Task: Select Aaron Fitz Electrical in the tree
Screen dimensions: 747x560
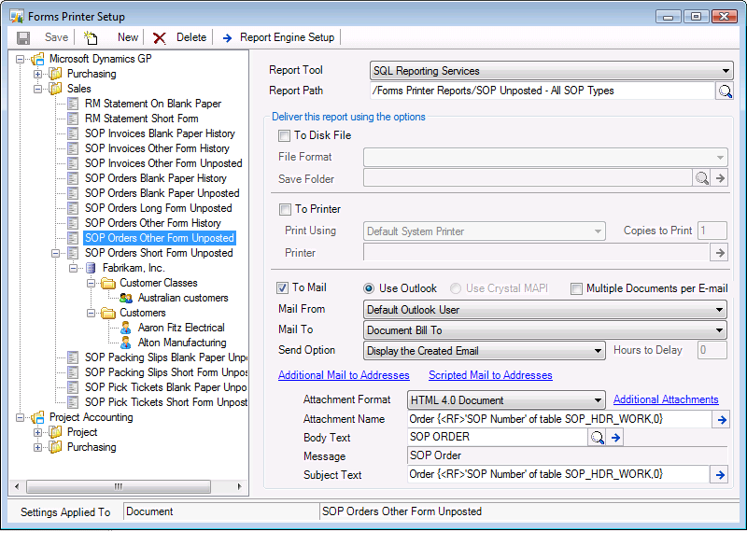Action: coord(181,328)
